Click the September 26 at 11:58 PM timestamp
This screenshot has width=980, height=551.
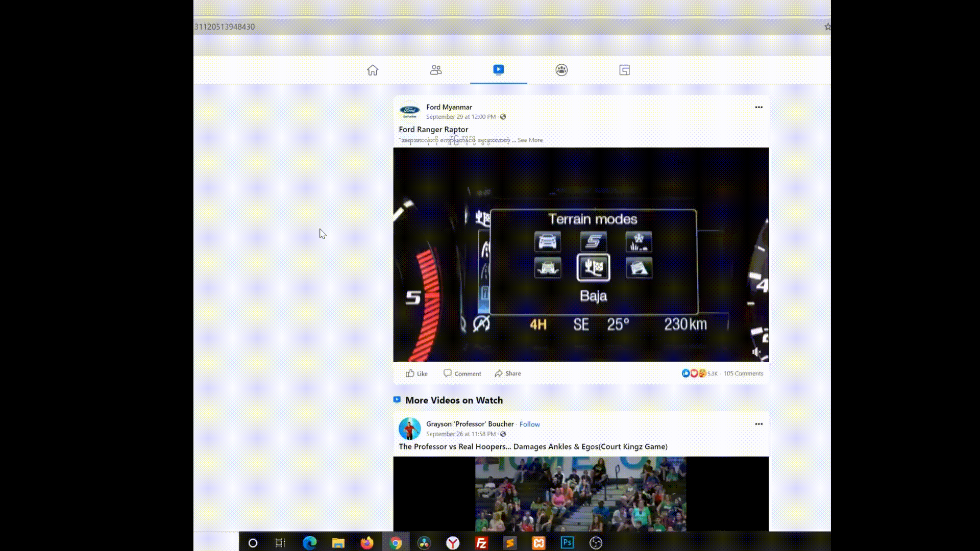click(x=461, y=434)
